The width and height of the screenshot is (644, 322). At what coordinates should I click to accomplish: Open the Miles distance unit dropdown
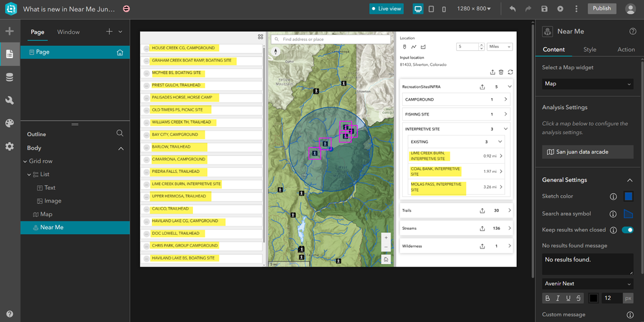pos(500,46)
